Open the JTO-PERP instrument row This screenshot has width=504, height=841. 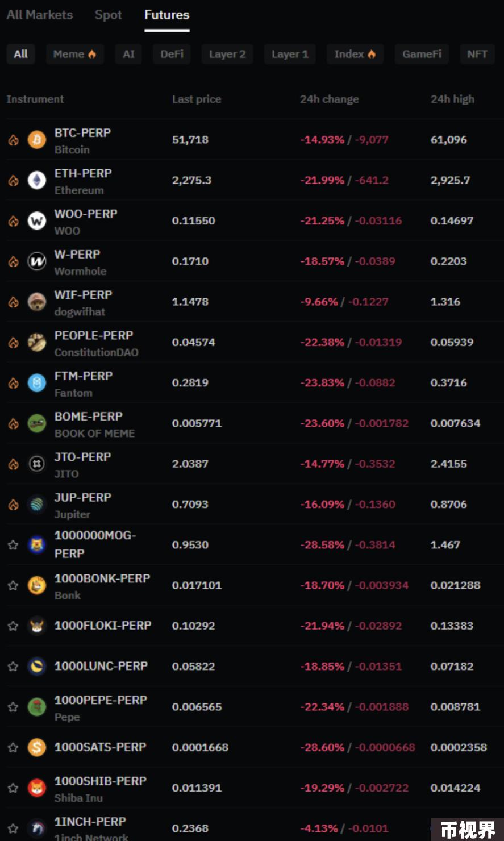point(252,464)
